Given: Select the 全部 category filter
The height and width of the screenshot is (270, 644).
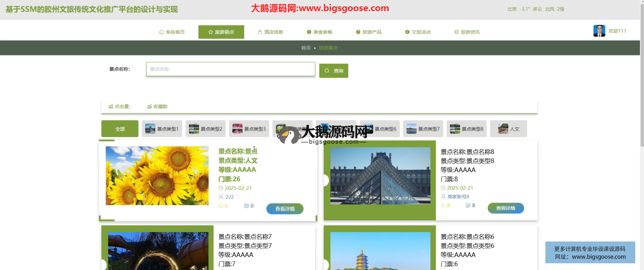Looking at the screenshot, I should point(120,129).
